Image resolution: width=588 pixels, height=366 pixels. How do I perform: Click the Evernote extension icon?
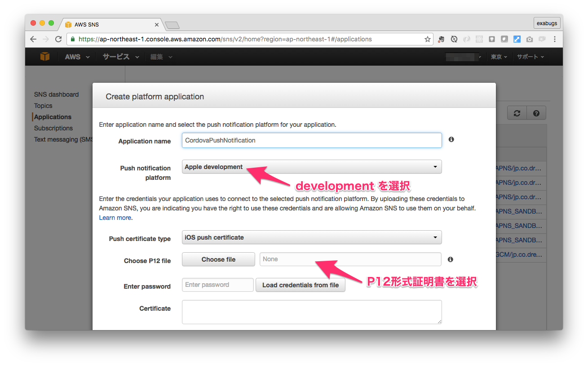(x=441, y=39)
